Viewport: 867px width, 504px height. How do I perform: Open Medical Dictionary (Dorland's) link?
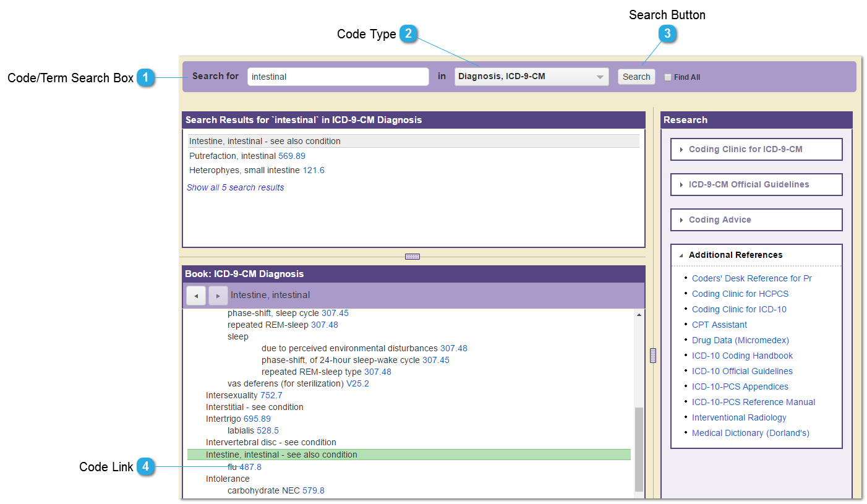coord(751,433)
